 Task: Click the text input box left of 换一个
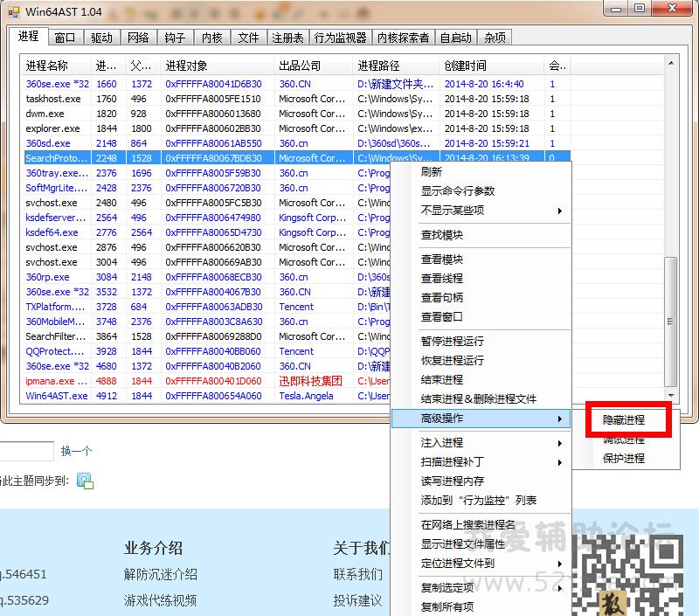pyautogui.click(x=26, y=452)
